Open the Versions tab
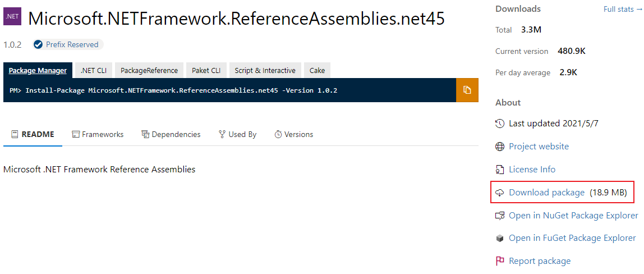The height and width of the screenshot is (274, 644). [293, 134]
